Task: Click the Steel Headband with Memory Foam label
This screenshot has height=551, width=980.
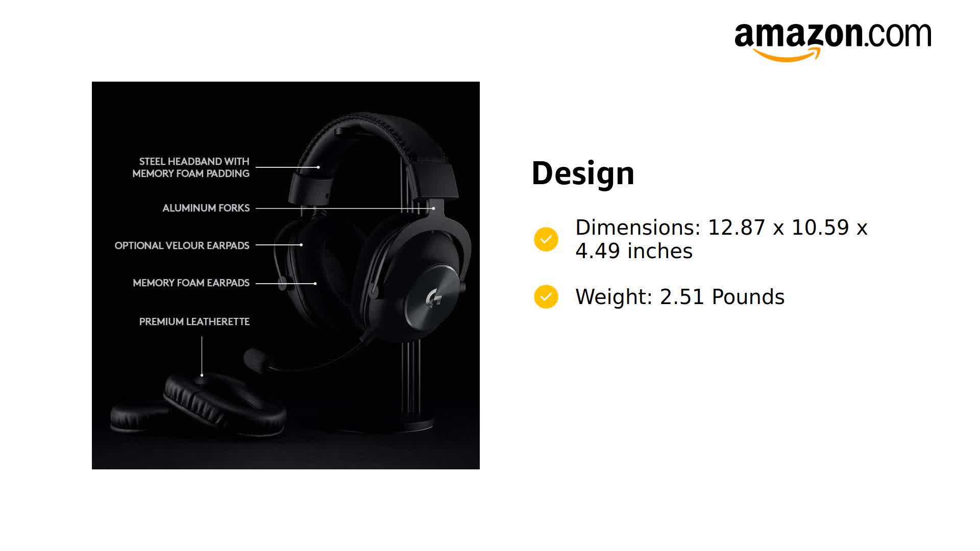Action: coord(191,167)
